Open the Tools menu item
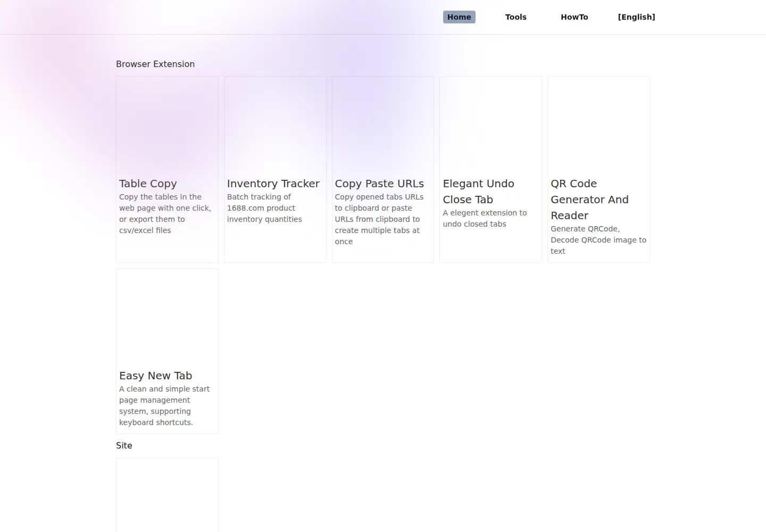 pos(515,17)
